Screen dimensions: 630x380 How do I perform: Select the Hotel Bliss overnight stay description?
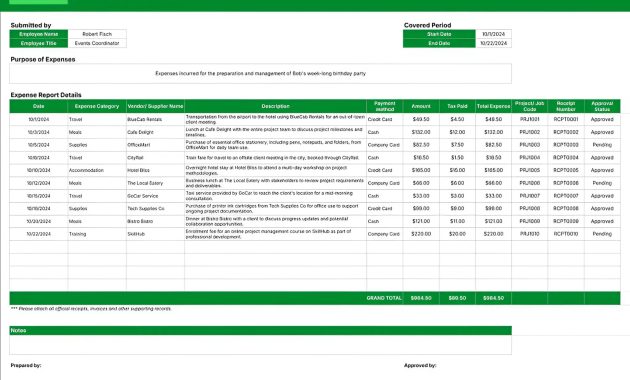(x=275, y=170)
